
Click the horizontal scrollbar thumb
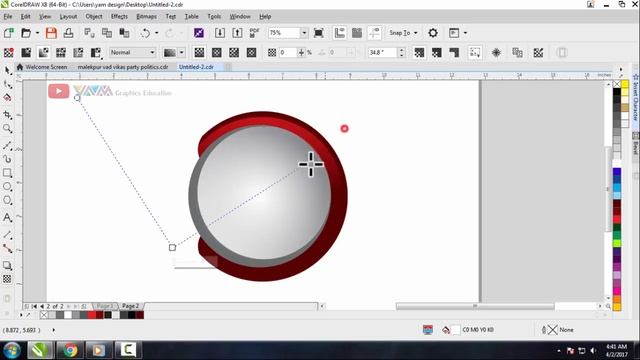coord(475,306)
